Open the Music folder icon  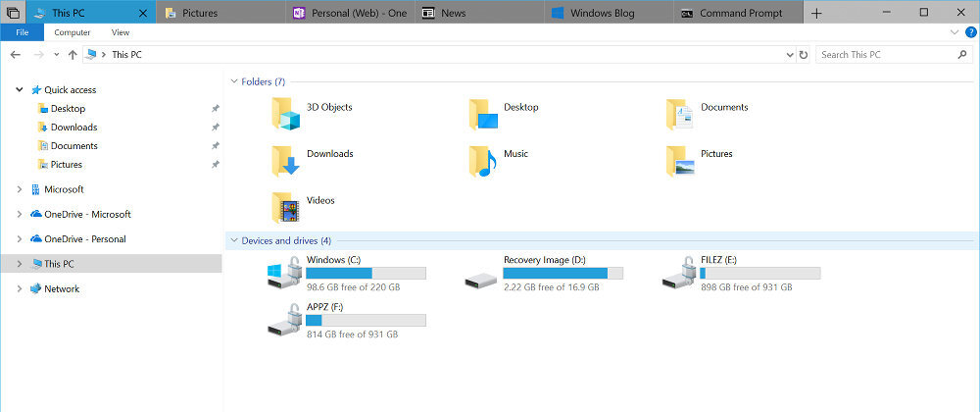[482, 161]
